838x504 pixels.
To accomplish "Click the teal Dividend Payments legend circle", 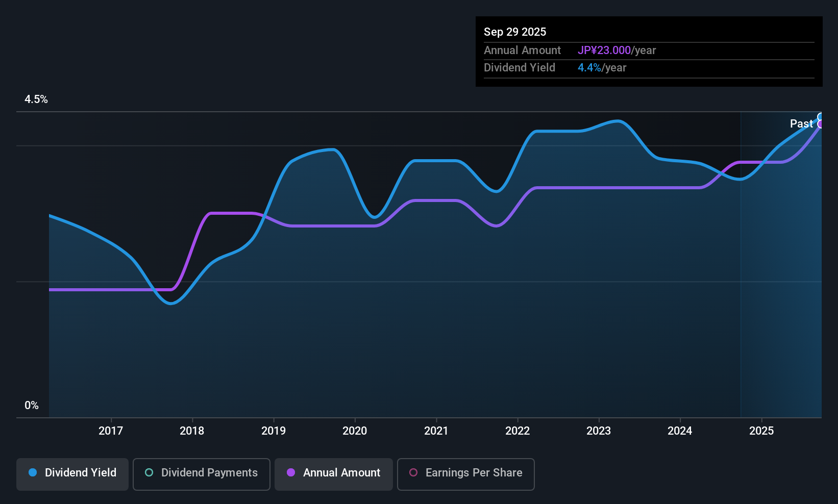I will point(149,473).
